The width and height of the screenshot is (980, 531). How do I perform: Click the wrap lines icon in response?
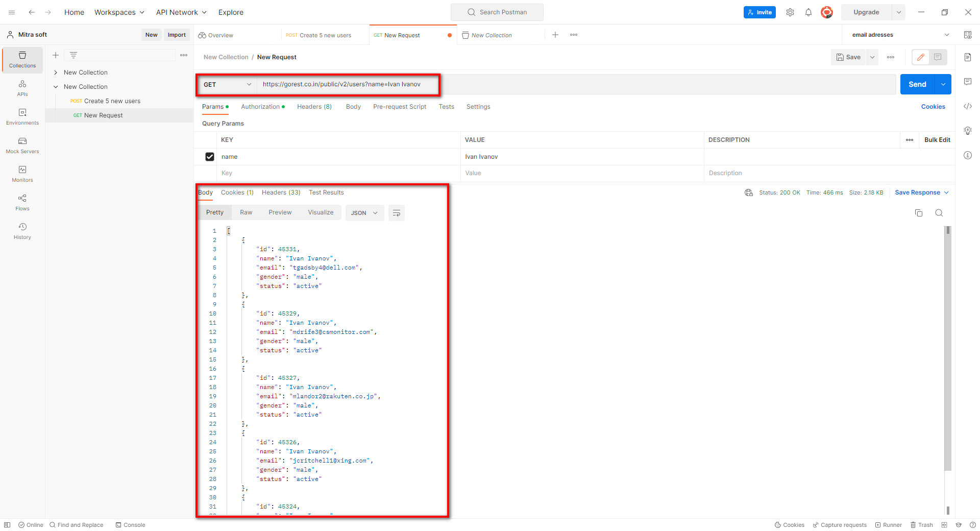397,213
